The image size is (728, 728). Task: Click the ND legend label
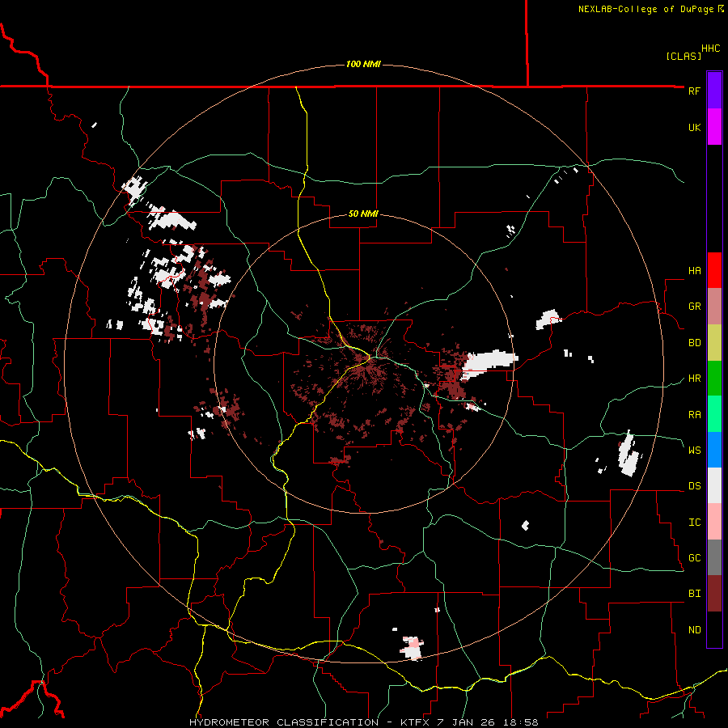click(x=694, y=630)
